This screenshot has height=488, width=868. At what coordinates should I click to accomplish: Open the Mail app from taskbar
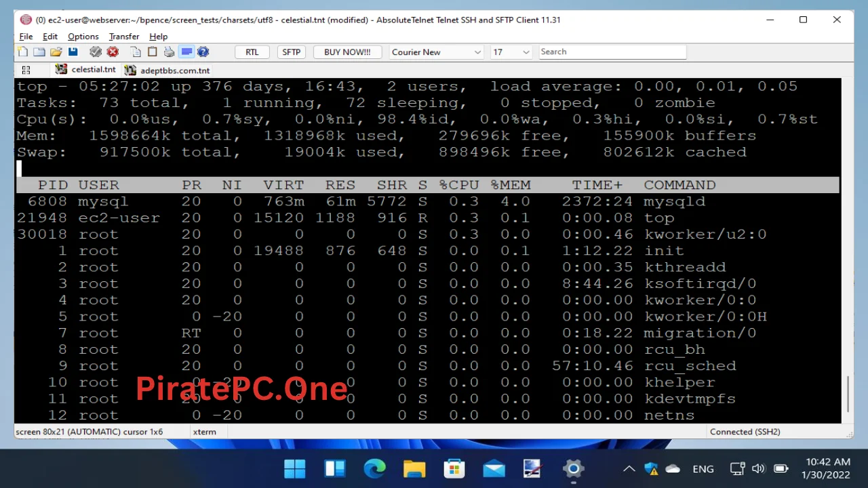click(494, 468)
